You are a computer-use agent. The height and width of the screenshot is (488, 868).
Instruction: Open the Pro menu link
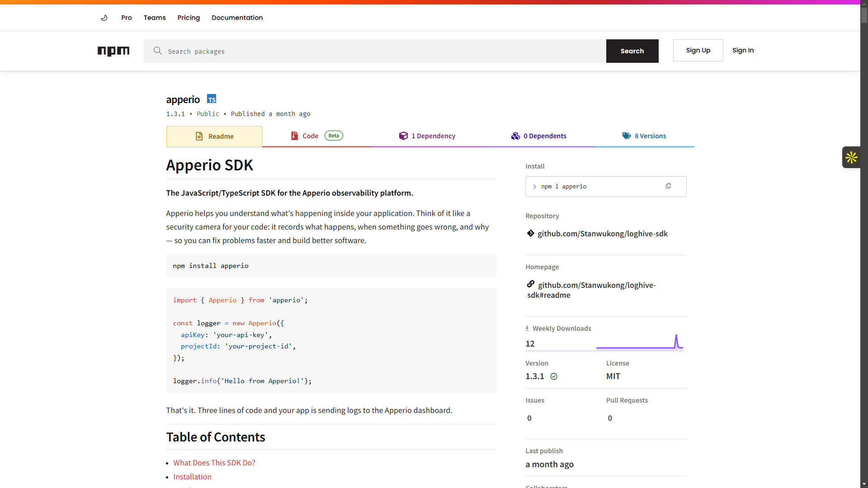click(127, 18)
